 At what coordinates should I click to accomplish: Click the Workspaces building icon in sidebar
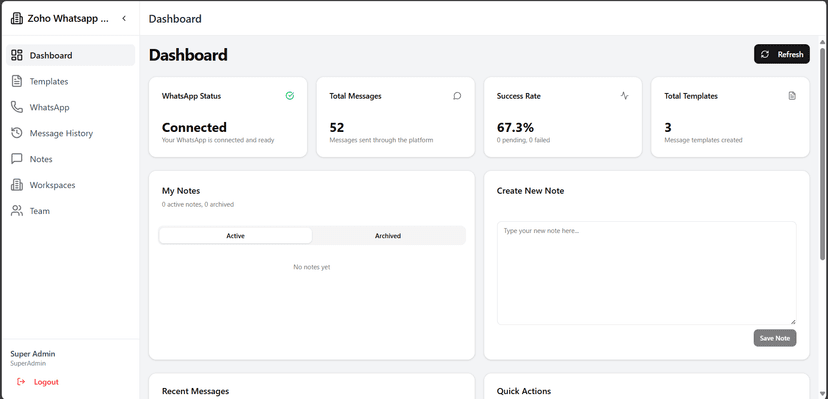click(x=17, y=185)
